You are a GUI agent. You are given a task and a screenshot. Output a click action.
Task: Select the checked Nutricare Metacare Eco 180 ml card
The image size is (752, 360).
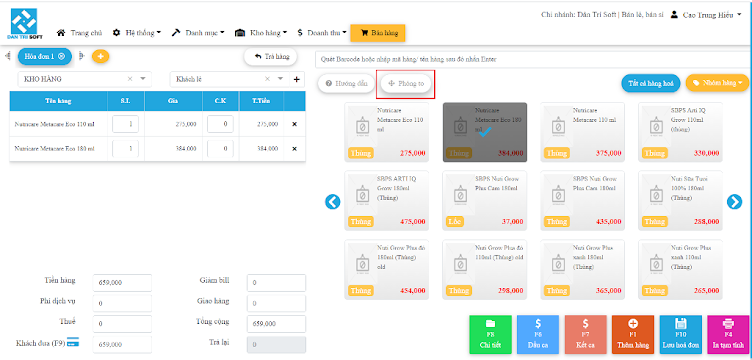click(484, 132)
